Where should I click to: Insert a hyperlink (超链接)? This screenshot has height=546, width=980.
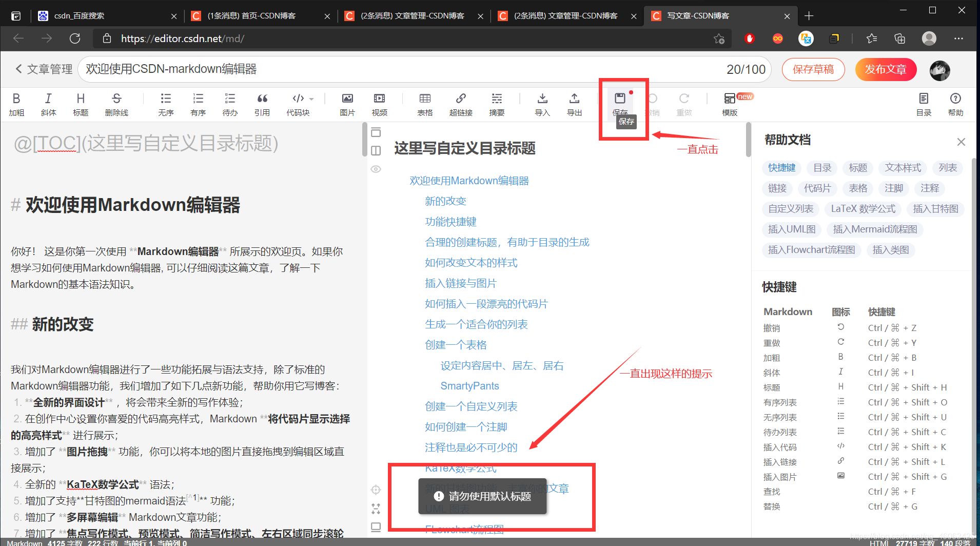tap(461, 104)
